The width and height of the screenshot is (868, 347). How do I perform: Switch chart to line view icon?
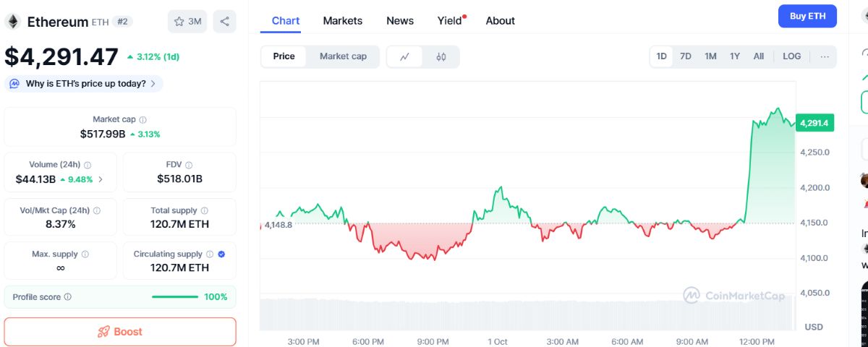click(x=405, y=56)
